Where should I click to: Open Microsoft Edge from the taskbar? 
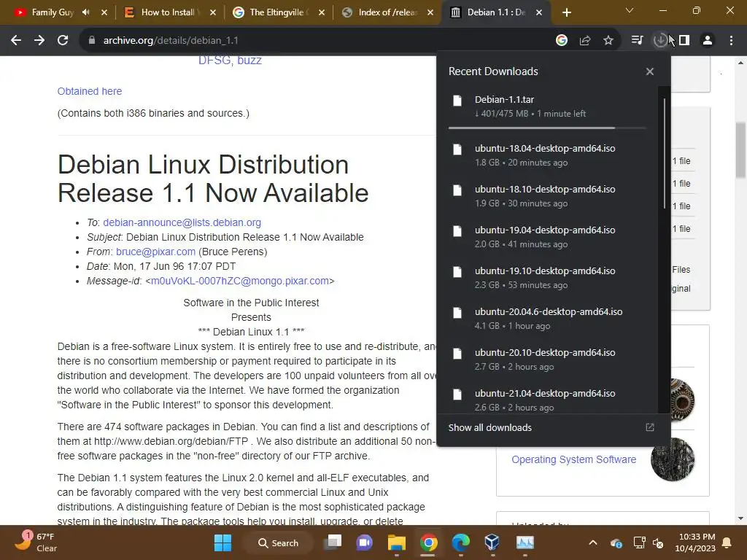click(460, 542)
